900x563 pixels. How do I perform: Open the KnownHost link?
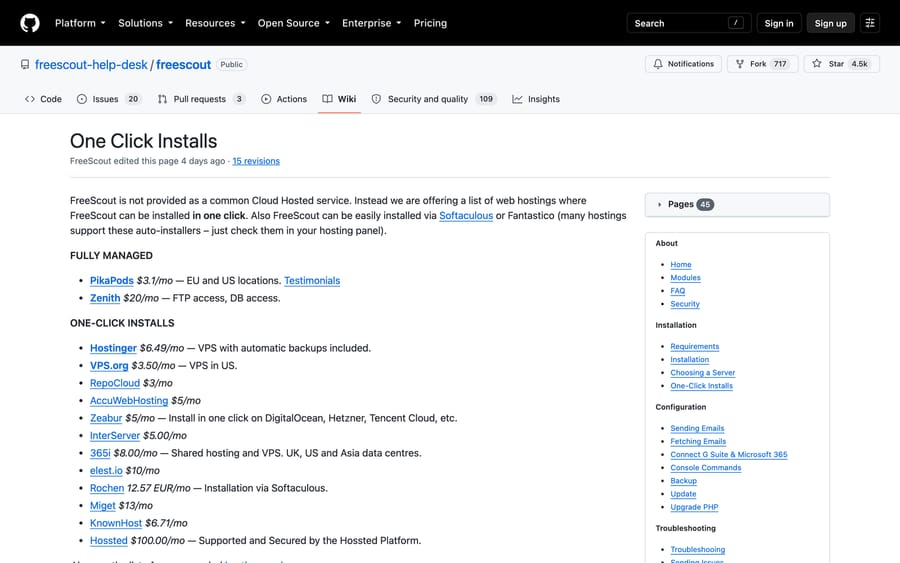point(116,523)
